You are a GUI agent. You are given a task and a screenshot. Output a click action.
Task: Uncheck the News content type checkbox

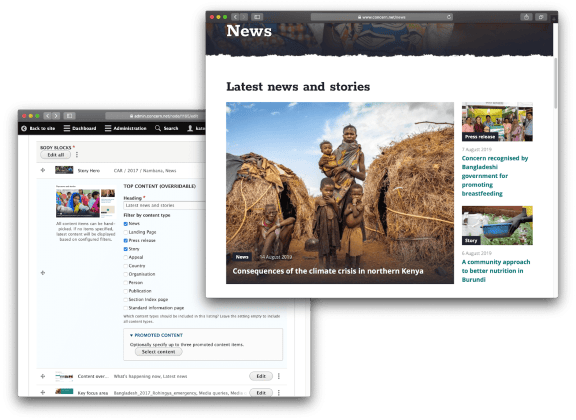(x=126, y=224)
